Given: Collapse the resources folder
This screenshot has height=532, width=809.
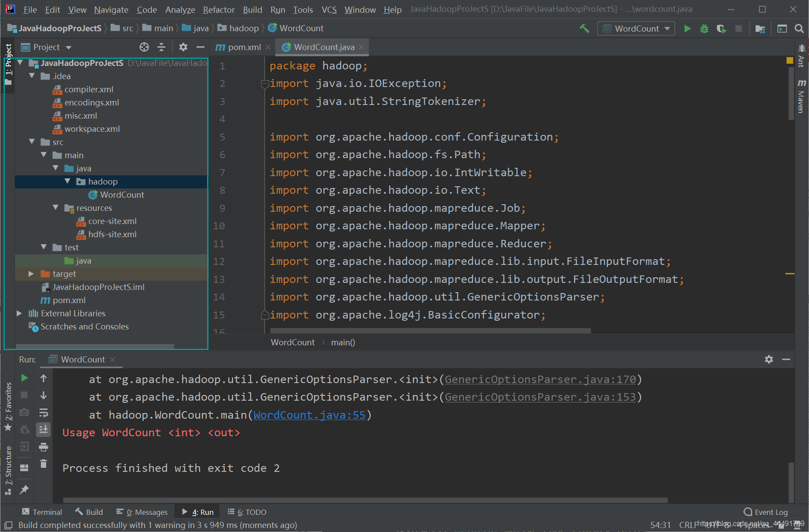Looking at the screenshot, I should [55, 208].
